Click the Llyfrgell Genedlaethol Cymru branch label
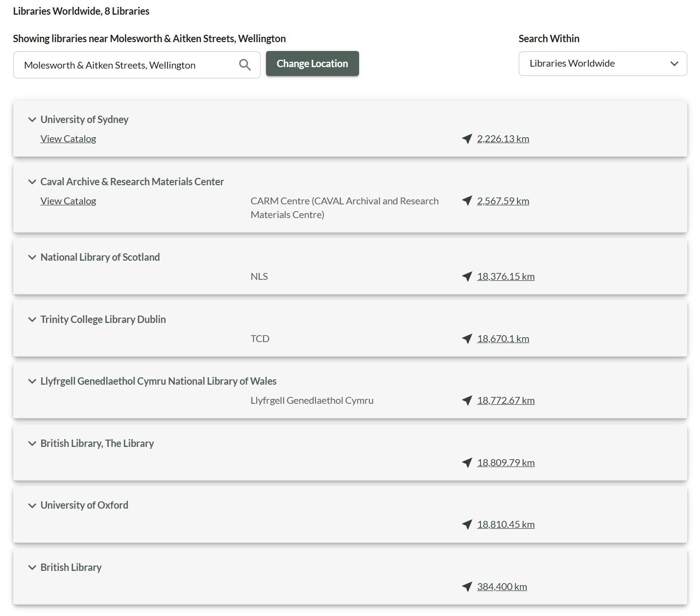The width and height of the screenshot is (700, 616). click(x=312, y=400)
